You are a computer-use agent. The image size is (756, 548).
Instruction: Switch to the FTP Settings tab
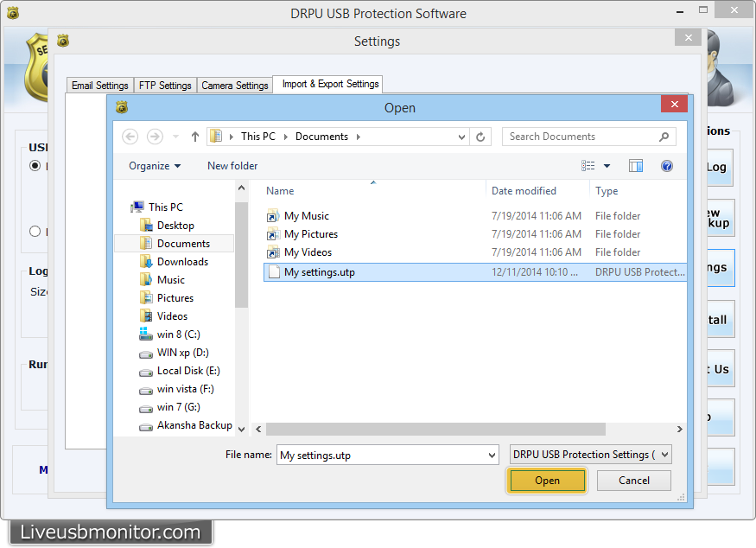coord(165,86)
